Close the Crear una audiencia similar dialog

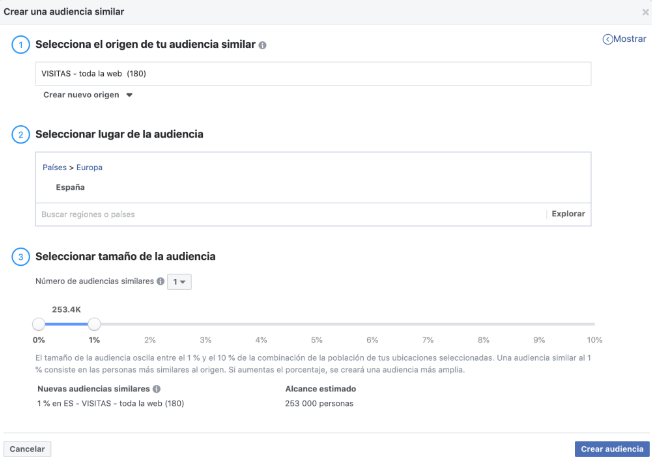(x=644, y=11)
